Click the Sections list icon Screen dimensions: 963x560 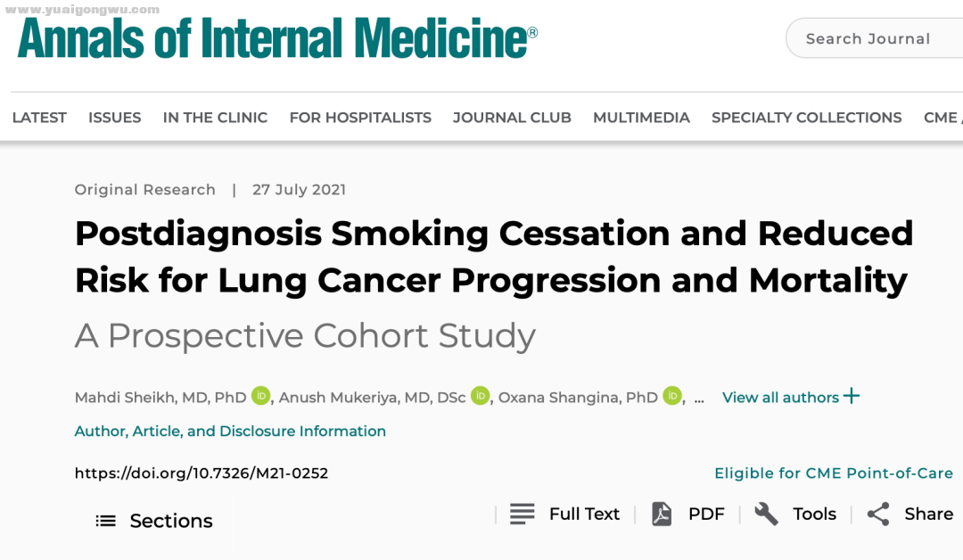105,521
